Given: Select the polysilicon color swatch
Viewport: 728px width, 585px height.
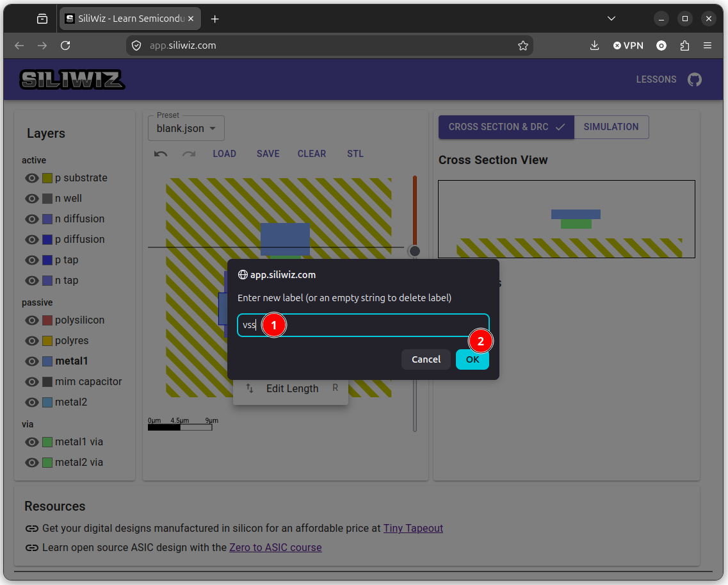Looking at the screenshot, I should [x=47, y=320].
